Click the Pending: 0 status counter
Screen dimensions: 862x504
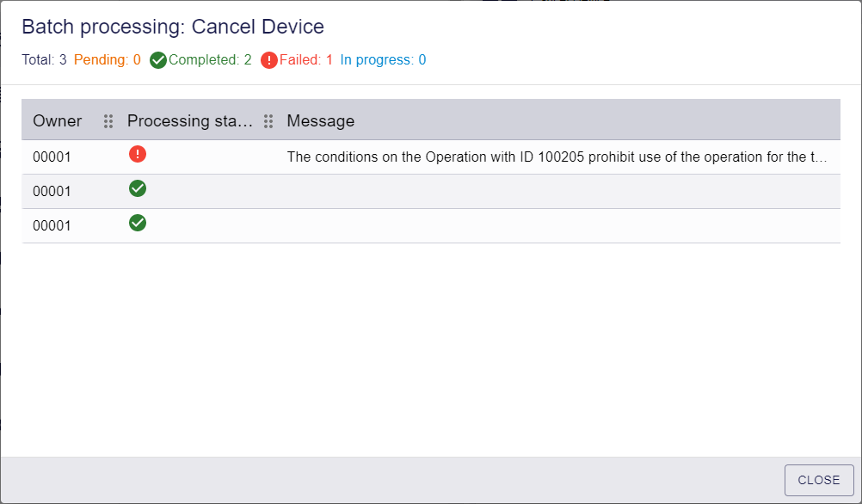pos(108,60)
